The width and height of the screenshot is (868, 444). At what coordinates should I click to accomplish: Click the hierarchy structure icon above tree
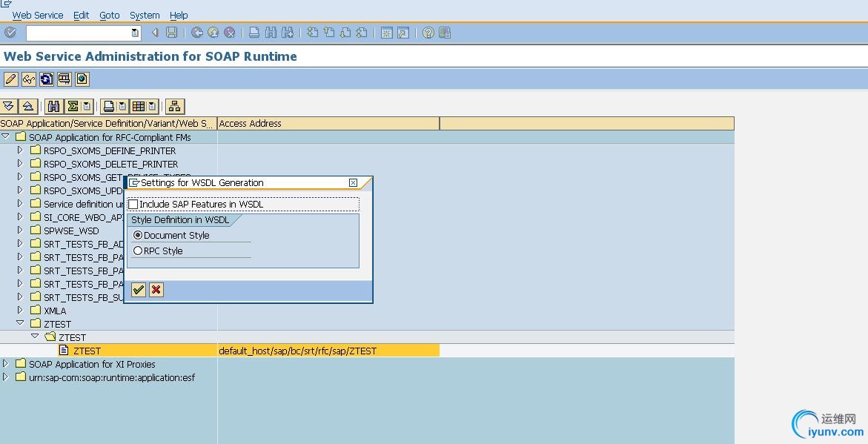(x=174, y=106)
